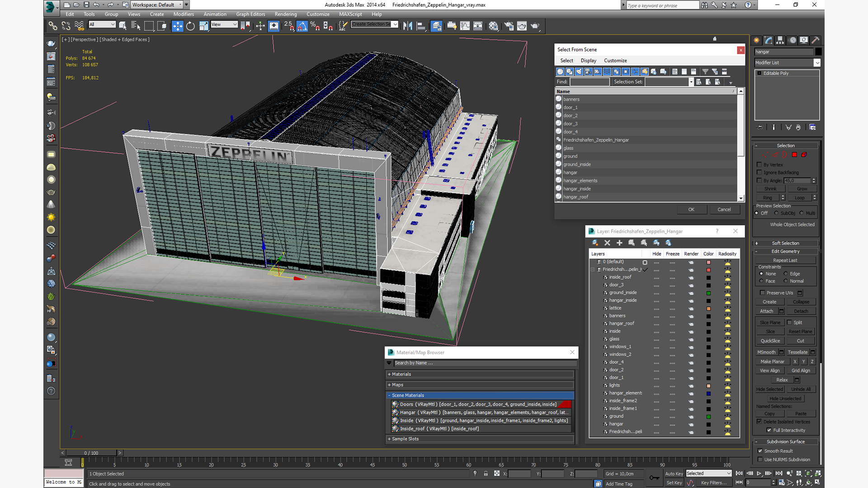Open Customize menu in Select From Scene
Image resolution: width=868 pixels, height=488 pixels.
[x=615, y=61]
